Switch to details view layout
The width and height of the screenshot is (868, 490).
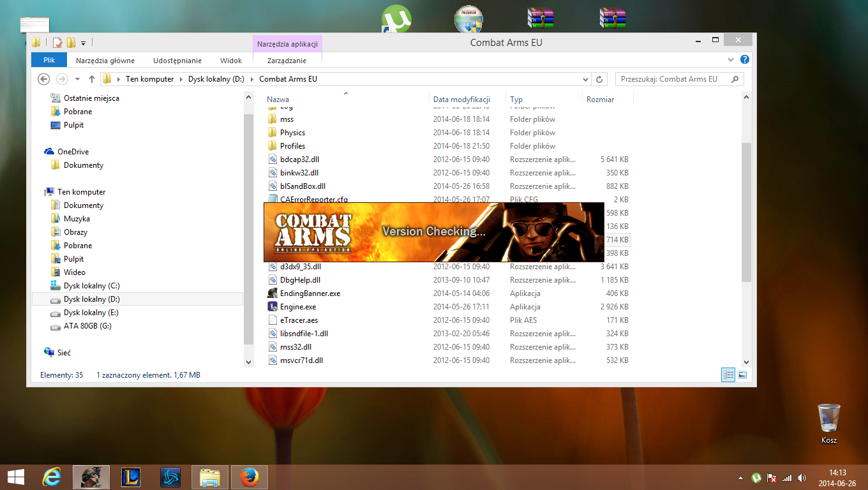[x=728, y=375]
